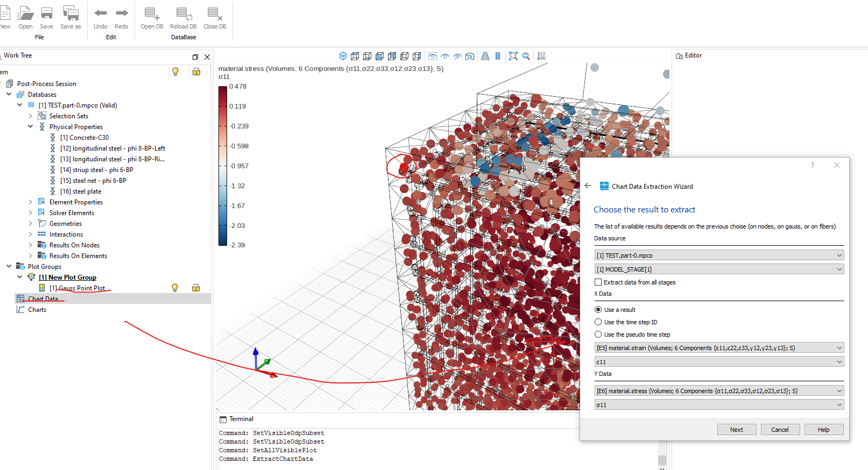
Task: Switch to perspective projection icon
Action: click(485, 56)
